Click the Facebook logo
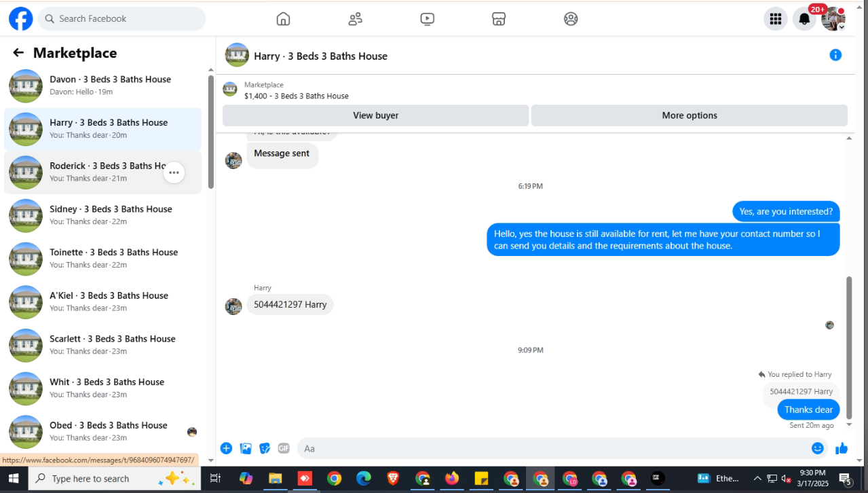 click(20, 19)
